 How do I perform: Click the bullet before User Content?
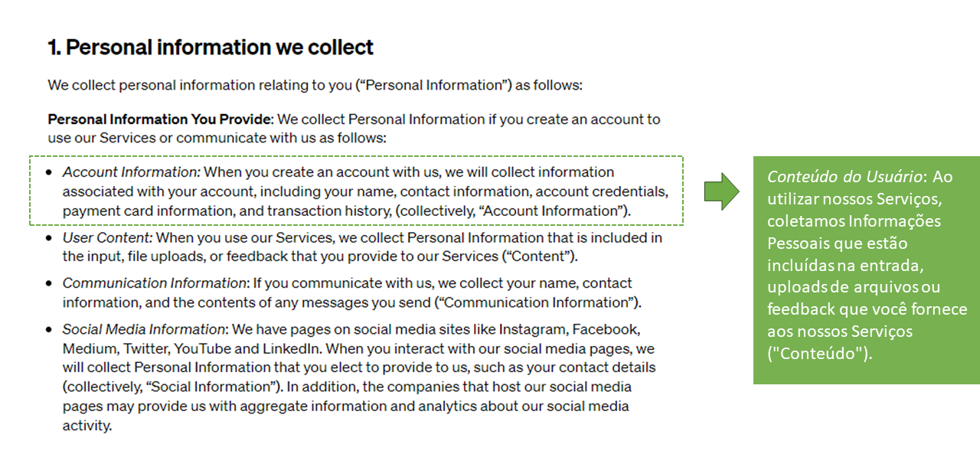pyautogui.click(x=49, y=238)
